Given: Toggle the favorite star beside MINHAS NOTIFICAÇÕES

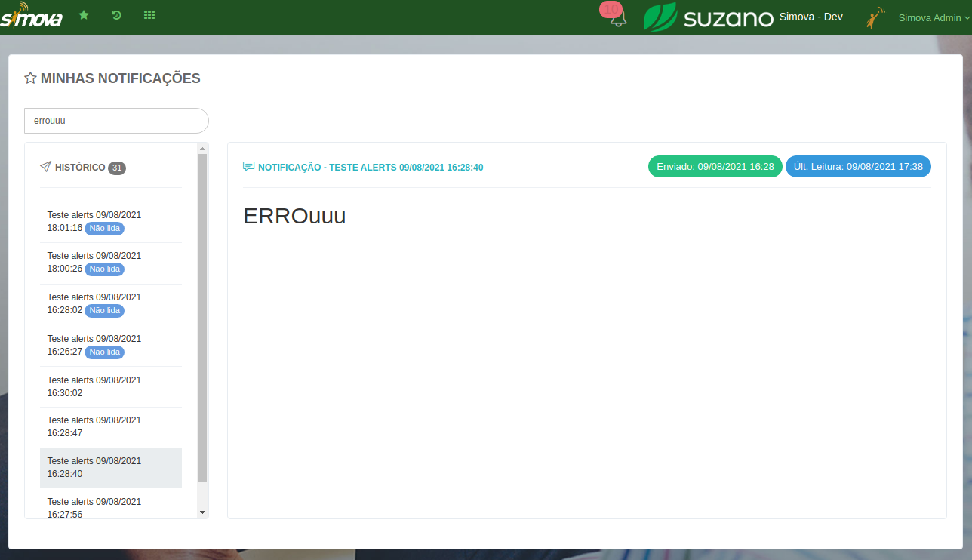Looking at the screenshot, I should pyautogui.click(x=29, y=77).
